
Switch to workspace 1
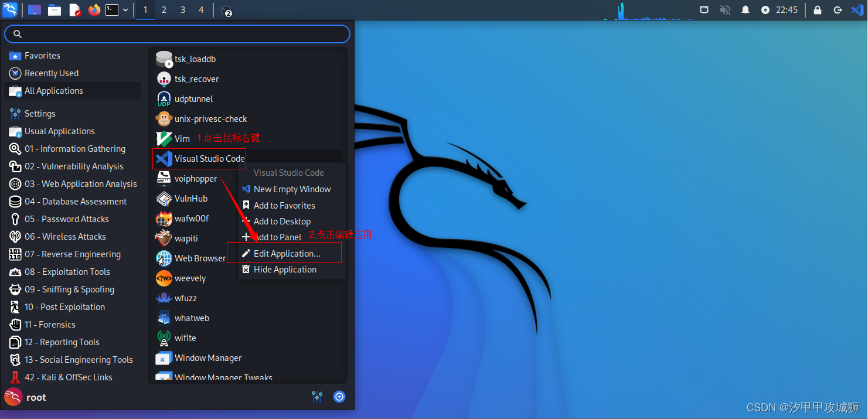click(145, 10)
